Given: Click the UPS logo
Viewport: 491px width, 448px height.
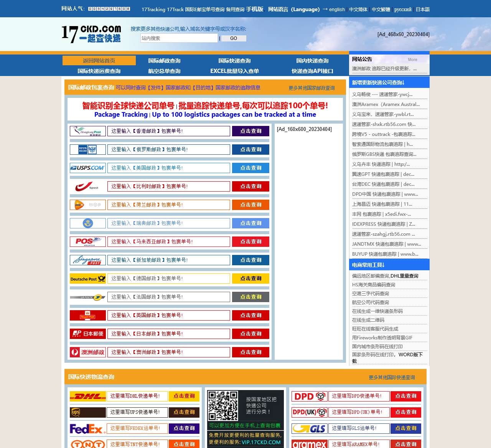Looking at the screenshot, I should (88, 412).
